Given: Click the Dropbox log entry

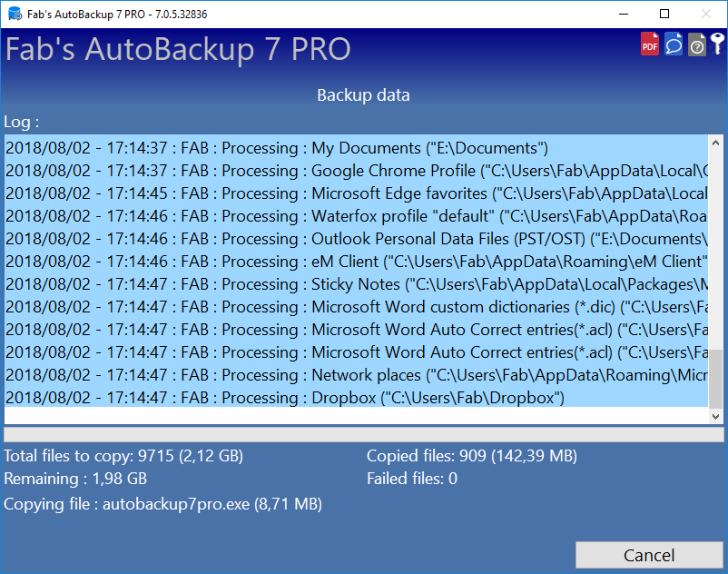Looking at the screenshot, I should [356, 398].
